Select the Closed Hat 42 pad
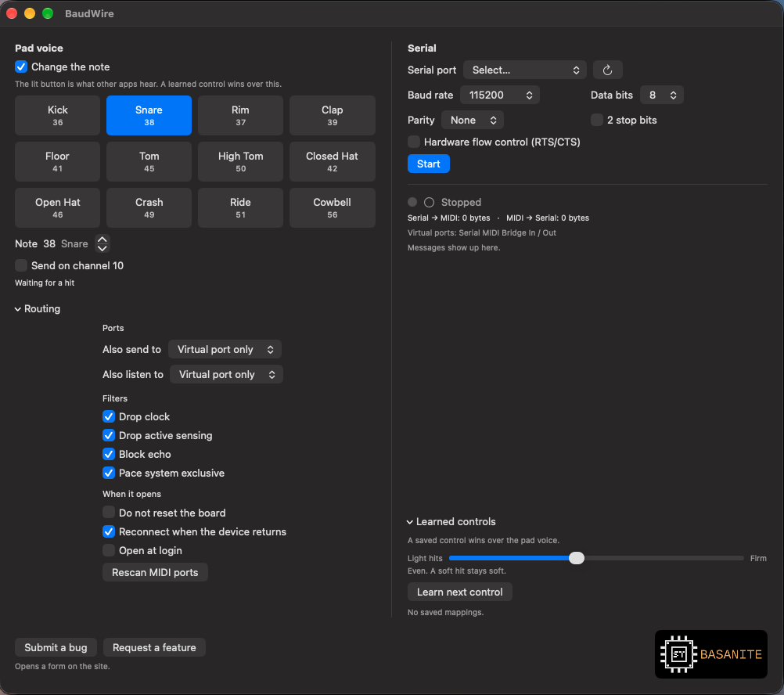The image size is (784, 695). (x=332, y=161)
